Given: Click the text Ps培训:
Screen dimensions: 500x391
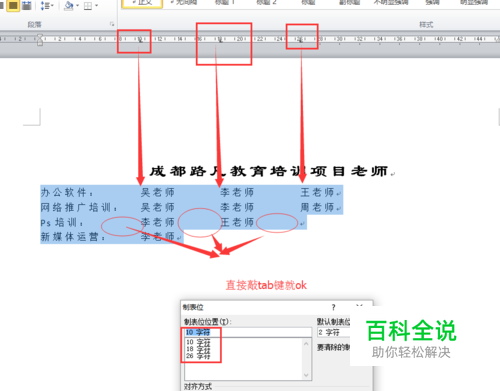Looking at the screenshot, I should tap(62, 222).
